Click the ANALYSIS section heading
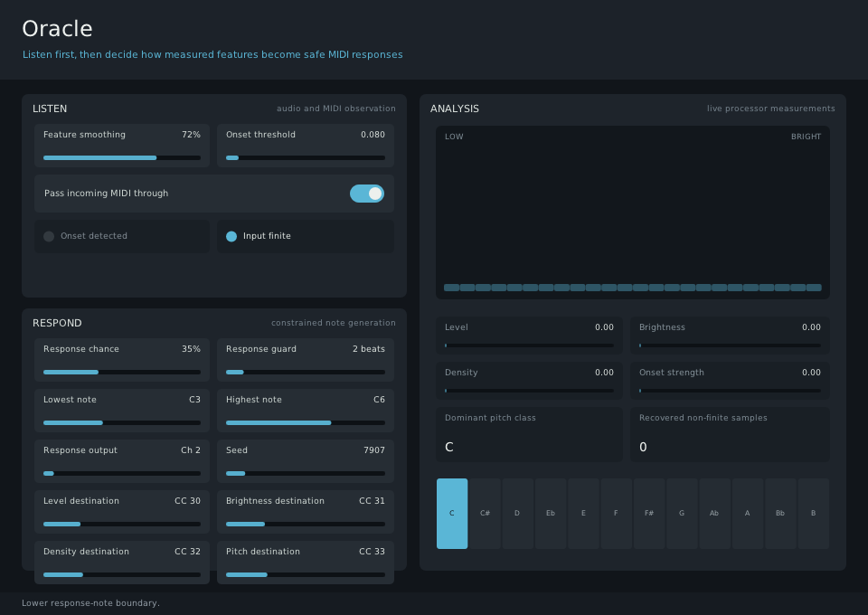The image size is (868, 615). tap(455, 109)
